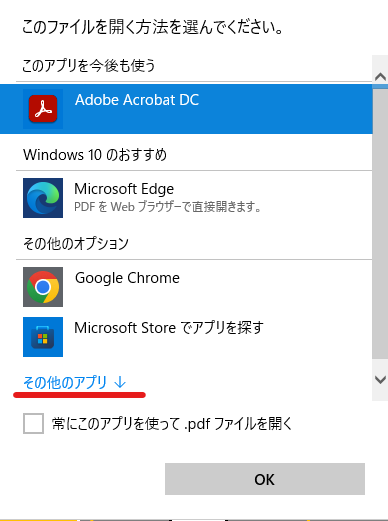
Task: Pick the Microsoft Edge app name
Action: tap(124, 189)
